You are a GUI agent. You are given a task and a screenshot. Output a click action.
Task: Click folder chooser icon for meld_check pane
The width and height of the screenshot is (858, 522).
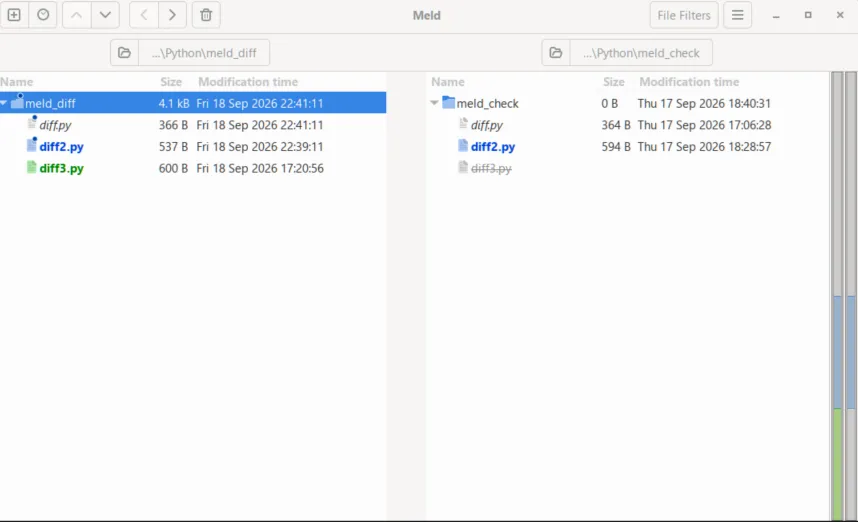click(x=555, y=53)
